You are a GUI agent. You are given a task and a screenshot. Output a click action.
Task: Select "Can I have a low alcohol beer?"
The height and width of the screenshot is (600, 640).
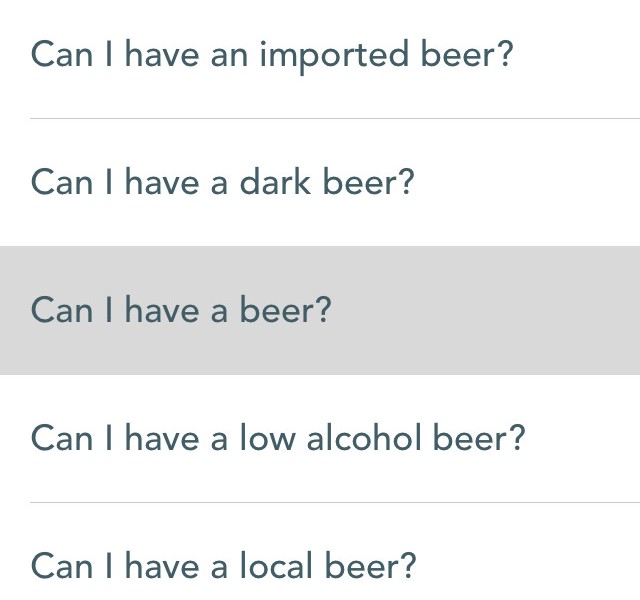(278, 438)
